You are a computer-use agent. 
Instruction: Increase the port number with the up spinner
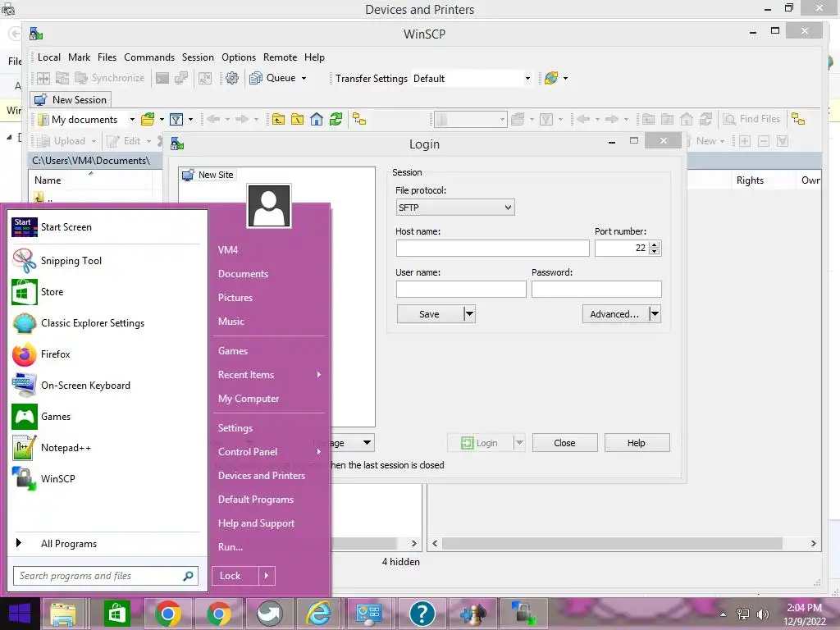tap(655, 244)
